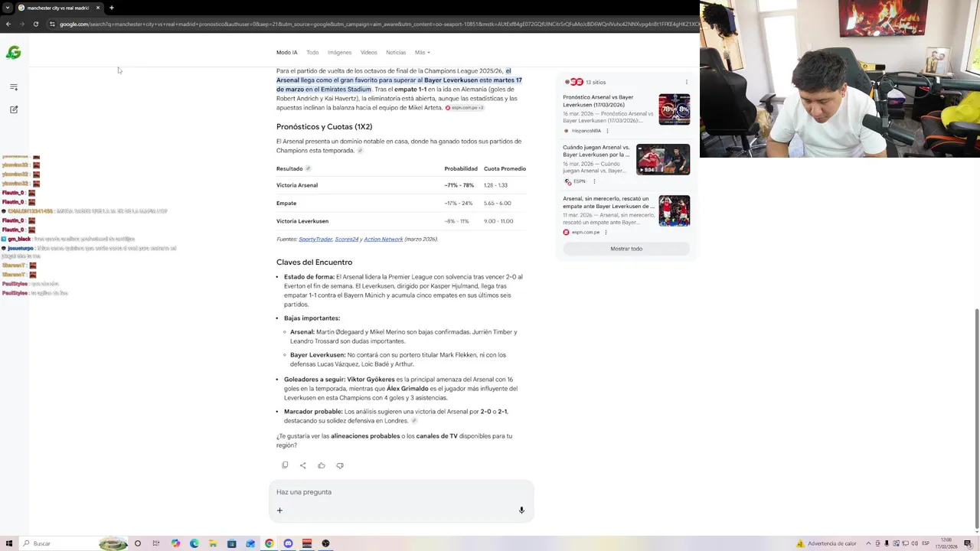The width and height of the screenshot is (980, 551).
Task: Open the Action Network source link
Action: pos(384,239)
